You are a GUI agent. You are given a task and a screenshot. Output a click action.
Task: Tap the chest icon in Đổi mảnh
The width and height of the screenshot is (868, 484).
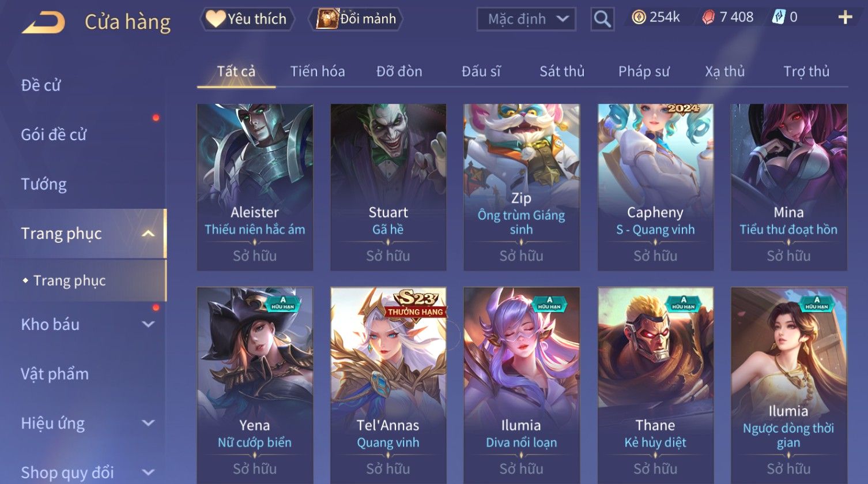click(327, 19)
